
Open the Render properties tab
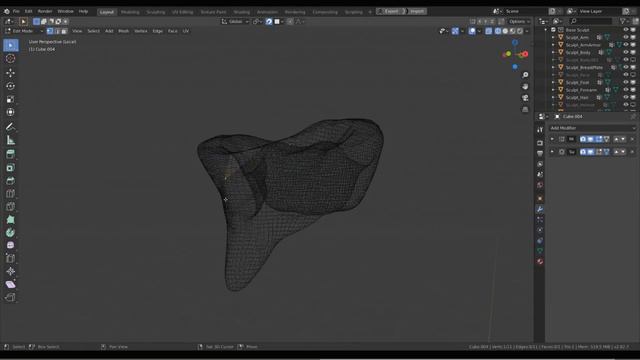tap(540, 143)
